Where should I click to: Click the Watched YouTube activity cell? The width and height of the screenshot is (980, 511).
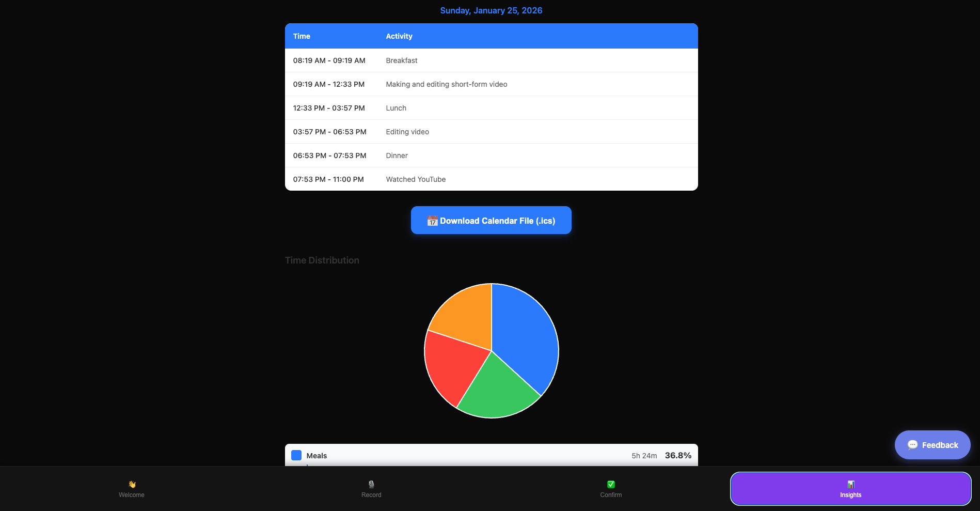pyautogui.click(x=416, y=179)
